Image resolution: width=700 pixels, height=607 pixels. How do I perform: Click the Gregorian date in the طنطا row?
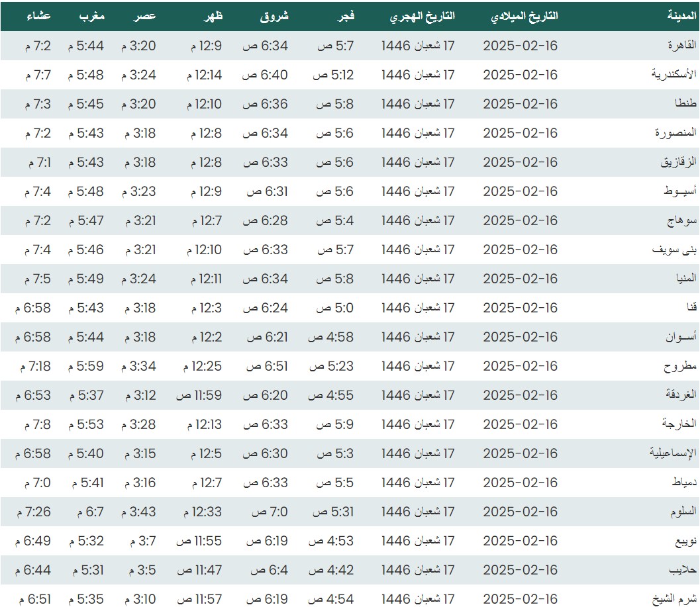point(521,104)
